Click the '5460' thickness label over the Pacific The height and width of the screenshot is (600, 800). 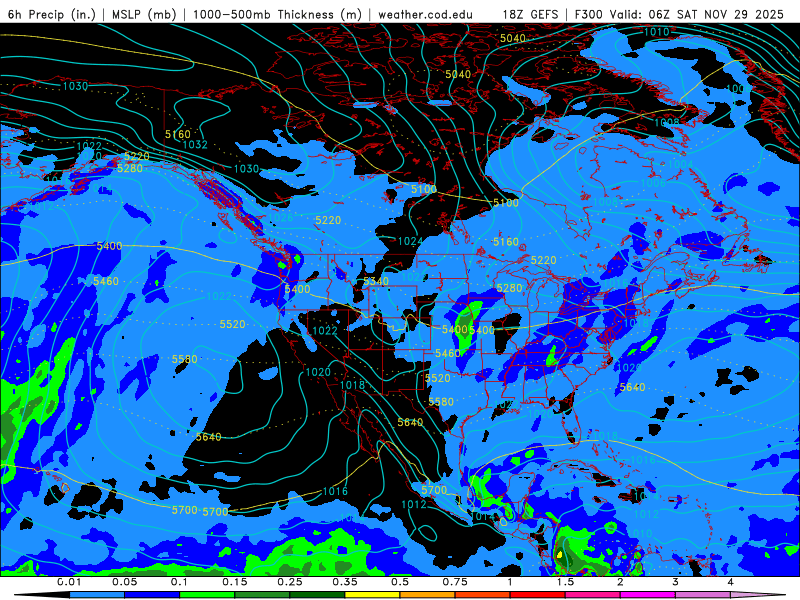click(x=106, y=281)
